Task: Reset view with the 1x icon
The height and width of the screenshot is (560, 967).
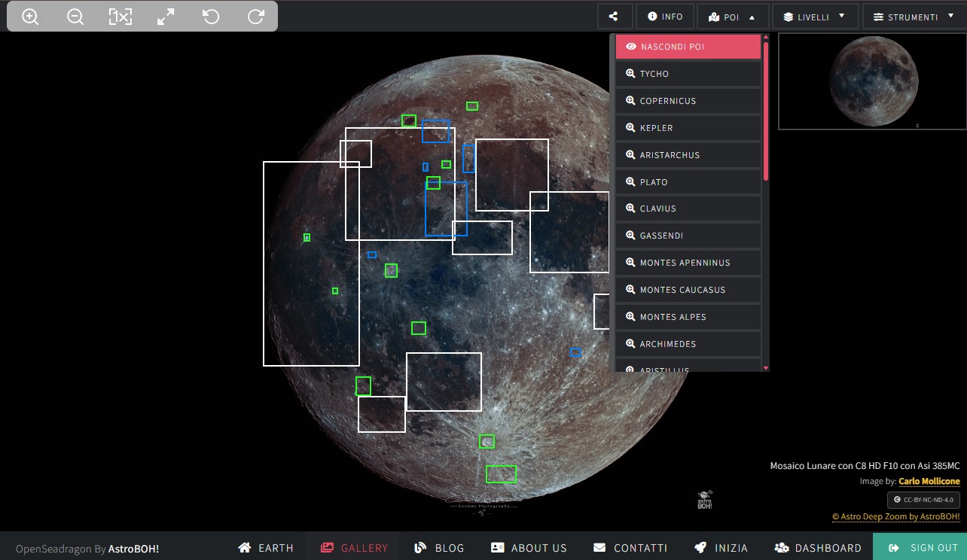Action: click(x=120, y=17)
